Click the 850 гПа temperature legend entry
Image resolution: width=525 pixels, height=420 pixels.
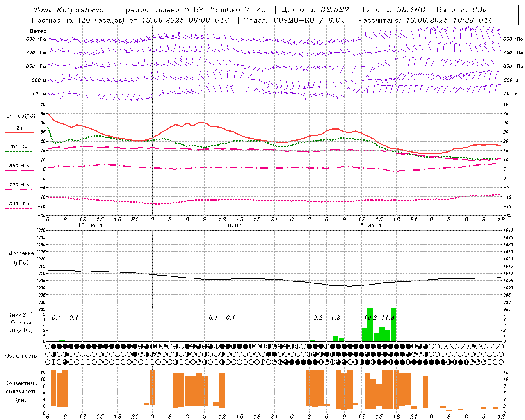[x=19, y=166]
